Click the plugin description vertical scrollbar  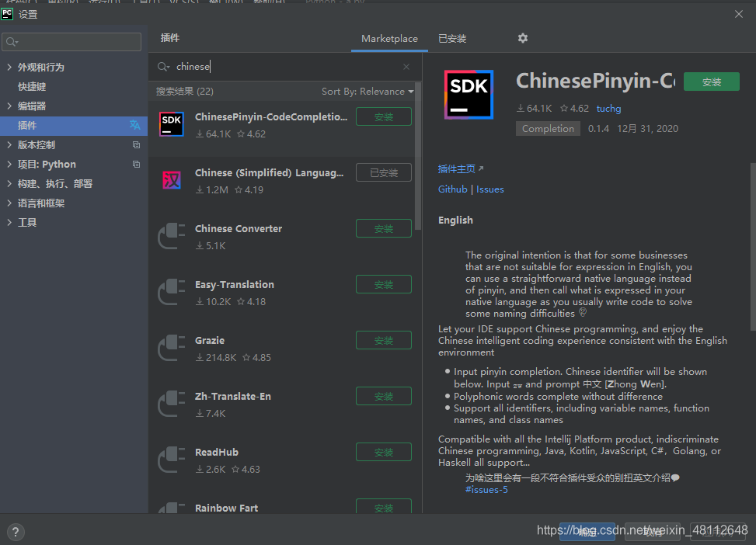click(x=753, y=247)
